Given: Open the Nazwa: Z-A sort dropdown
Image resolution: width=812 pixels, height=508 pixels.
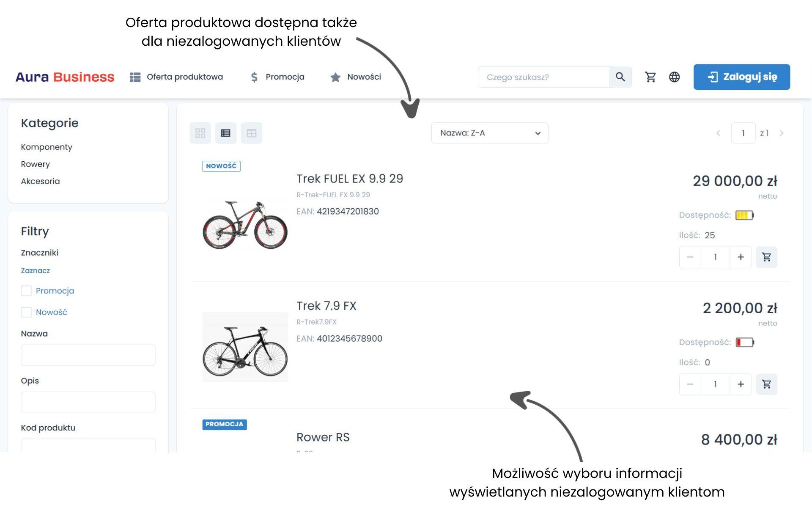Looking at the screenshot, I should pos(490,133).
